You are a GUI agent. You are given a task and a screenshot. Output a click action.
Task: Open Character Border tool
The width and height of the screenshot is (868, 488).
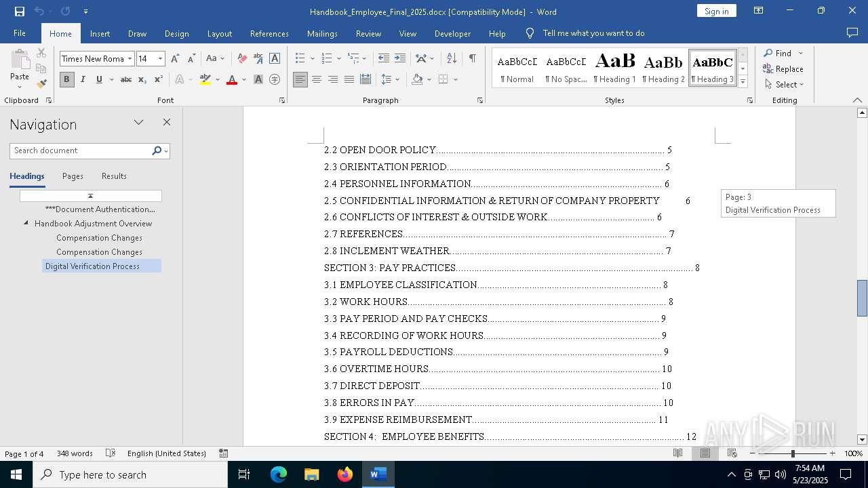[x=275, y=59]
